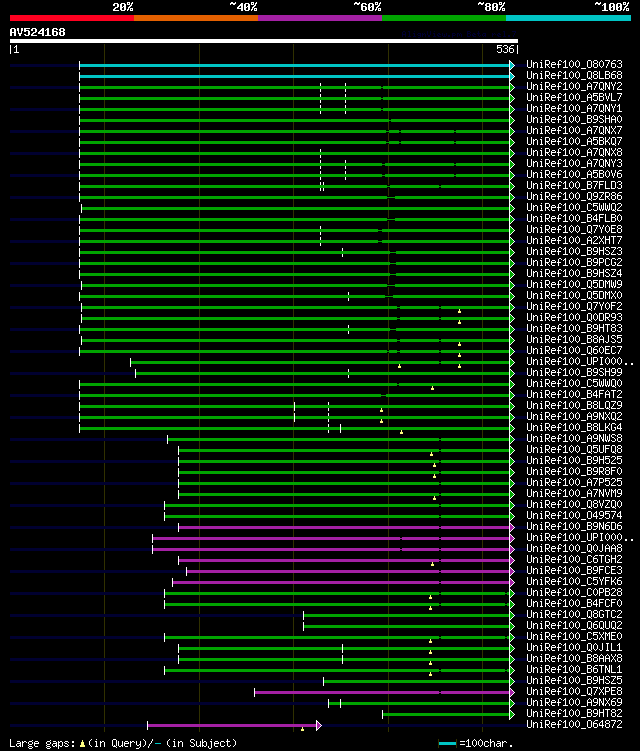Click the white query sequence bar
Image resolution: width=640 pixels, height=751 pixels.
(x=263, y=41)
